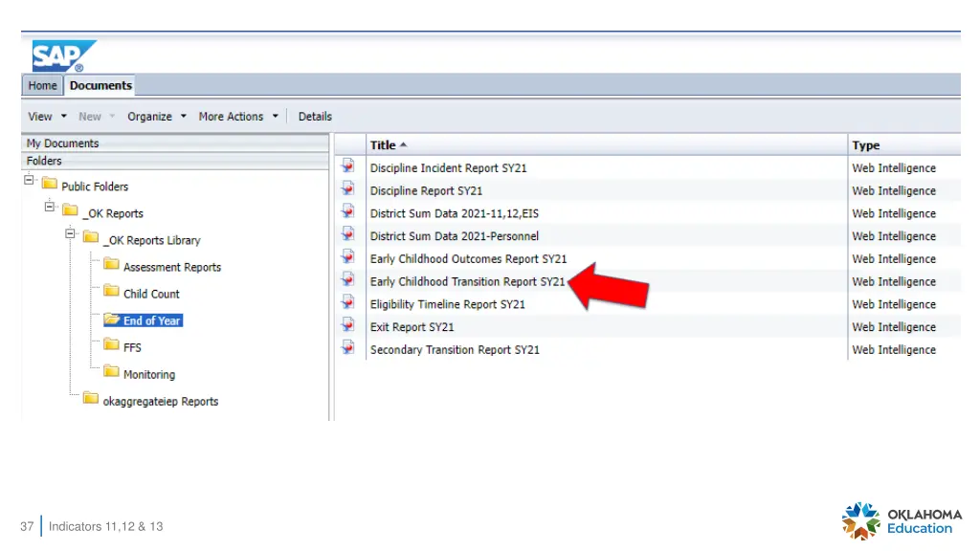Click the District Sum Data 2021-11,12,EIS document icon

348,211
